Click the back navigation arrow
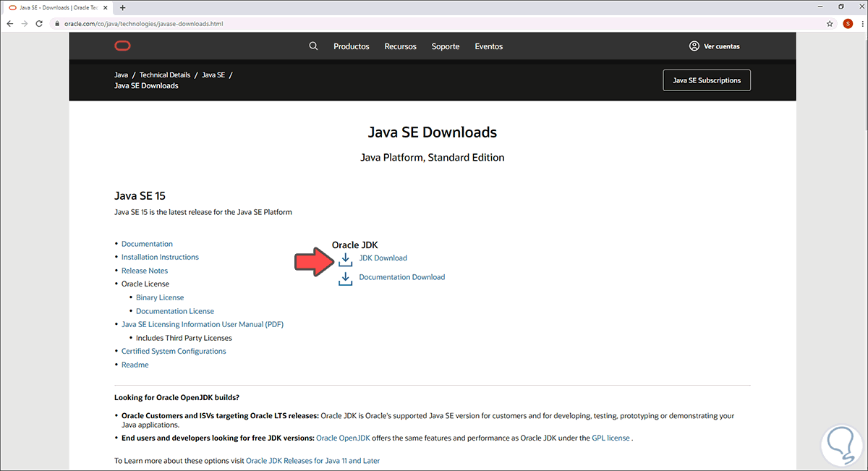Screen dimensions: 868x471 (9, 23)
